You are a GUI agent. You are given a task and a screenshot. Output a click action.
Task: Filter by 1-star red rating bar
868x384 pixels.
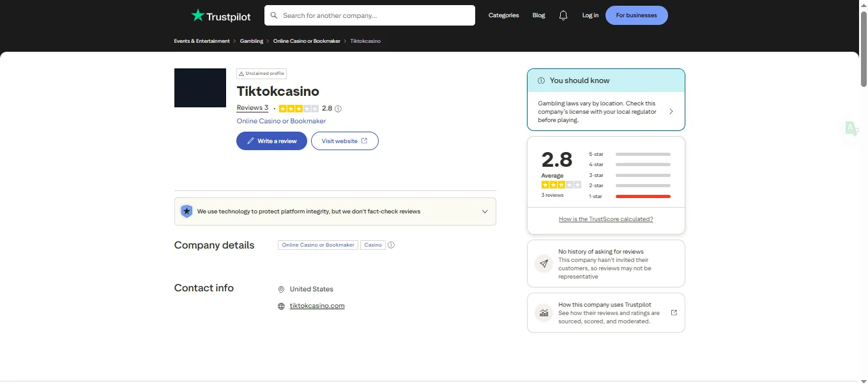click(643, 196)
